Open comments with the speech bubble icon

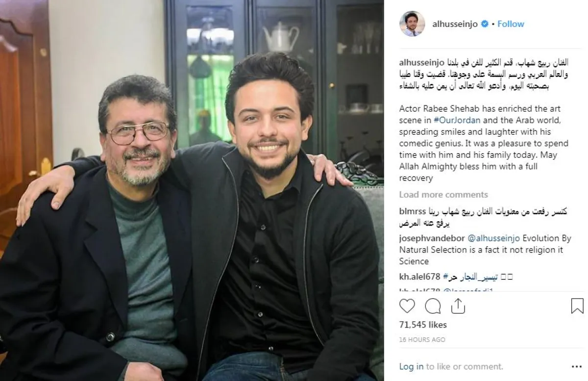[x=433, y=306]
